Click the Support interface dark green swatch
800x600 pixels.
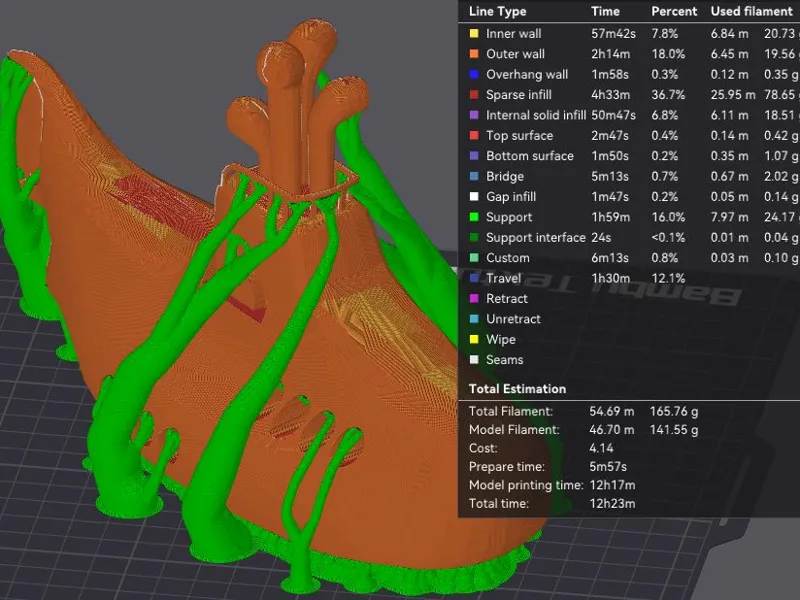click(x=474, y=238)
